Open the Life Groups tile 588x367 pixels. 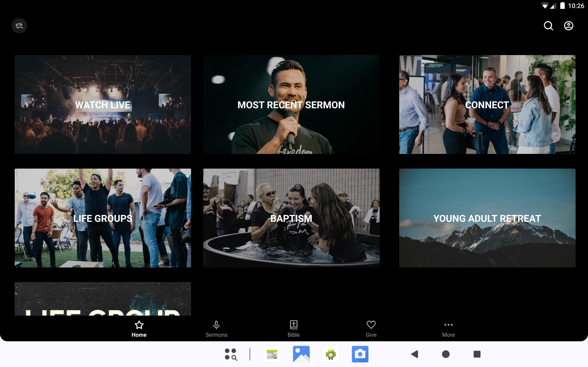click(103, 218)
